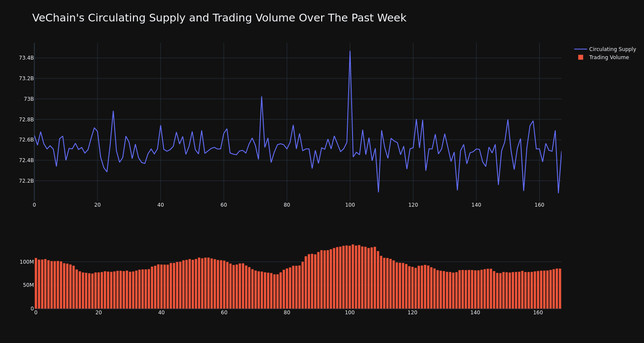
Task: Click the 72.6B y-axis label
Action: (26, 140)
